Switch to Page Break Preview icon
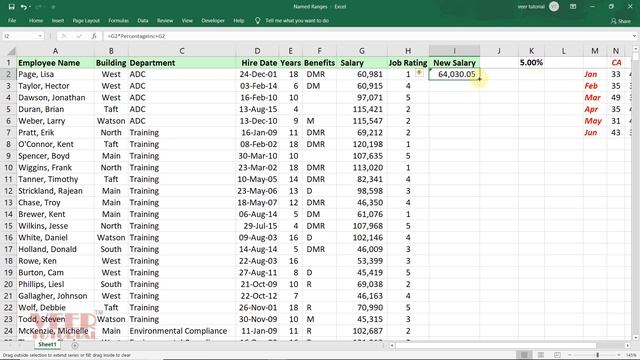640x360 pixels. 557,355
